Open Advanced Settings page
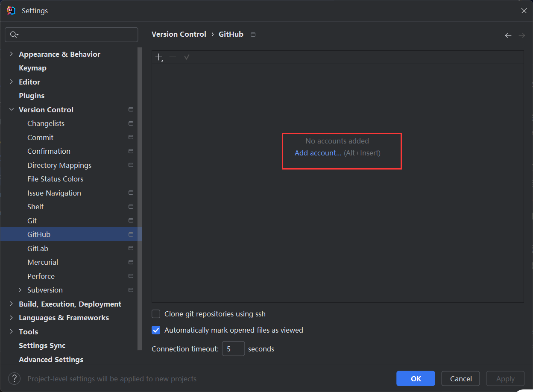 [x=51, y=360]
